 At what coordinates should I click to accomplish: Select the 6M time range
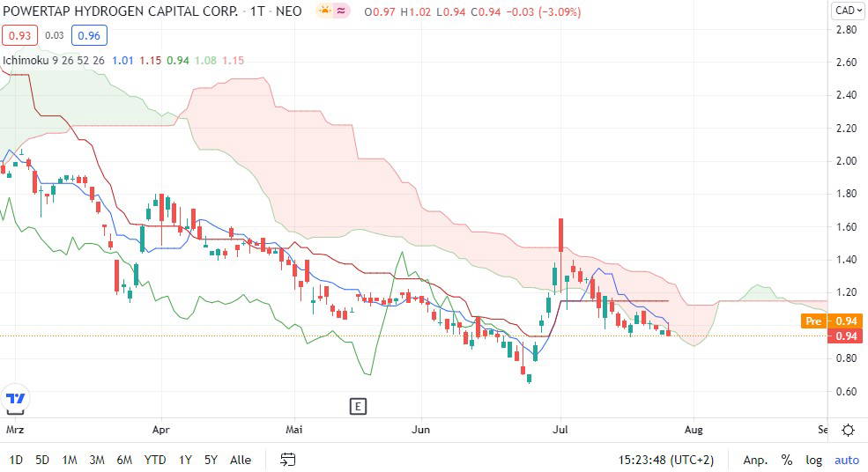point(124,460)
